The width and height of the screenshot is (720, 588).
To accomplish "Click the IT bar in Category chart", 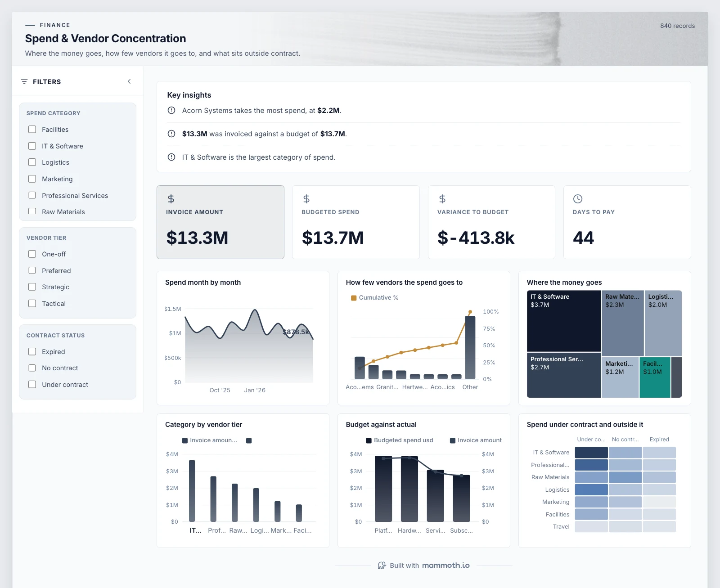I will [192, 491].
